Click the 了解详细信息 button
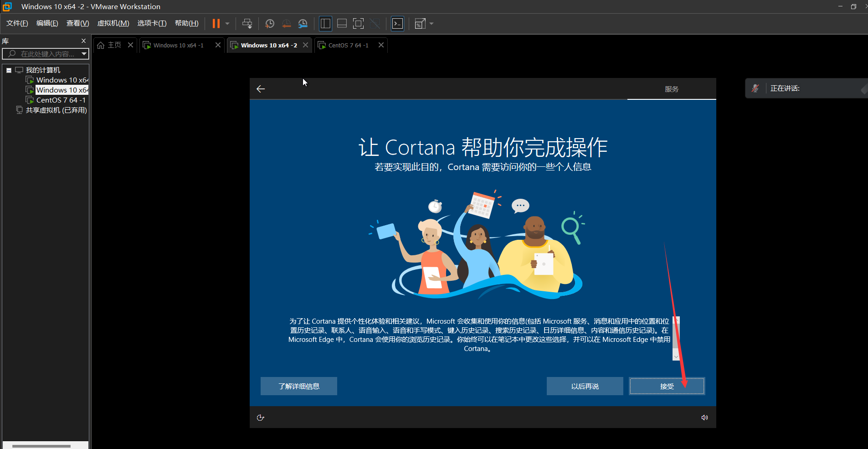Image resolution: width=868 pixels, height=449 pixels. pyautogui.click(x=299, y=386)
